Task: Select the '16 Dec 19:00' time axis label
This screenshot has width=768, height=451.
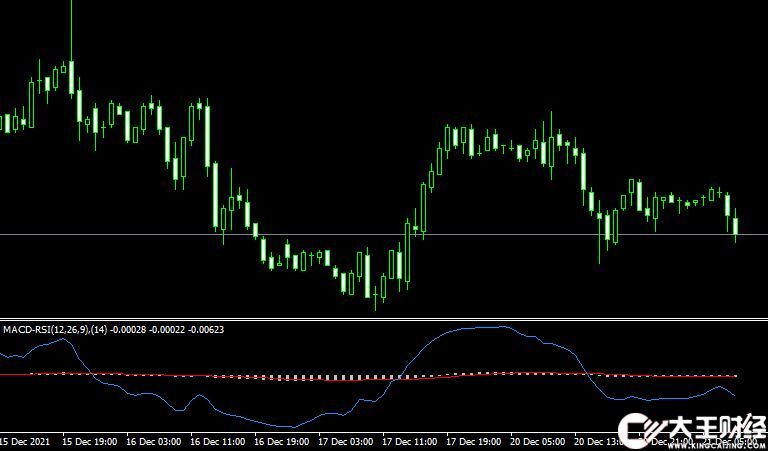Action: pyautogui.click(x=284, y=441)
